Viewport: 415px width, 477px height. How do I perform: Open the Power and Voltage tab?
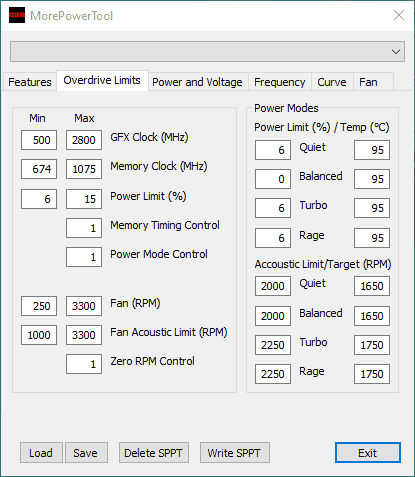197,82
